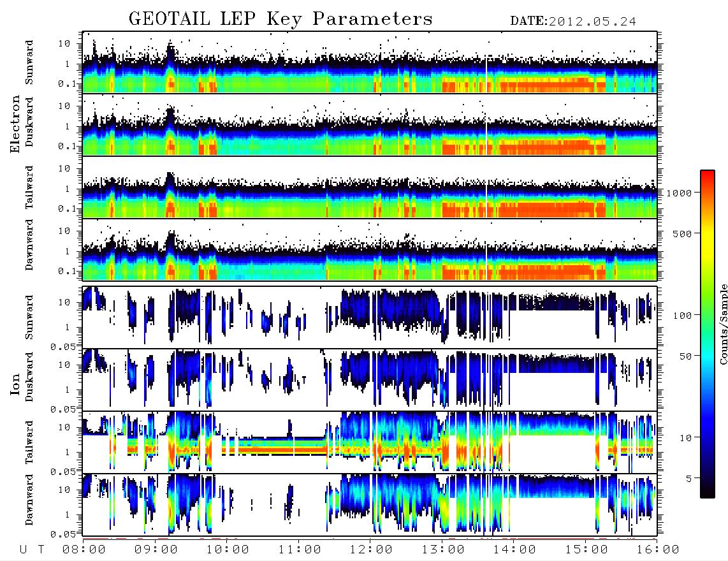This screenshot has height=561, width=728.
Task: Click the 15:00 time axis label
Action: 586,550
